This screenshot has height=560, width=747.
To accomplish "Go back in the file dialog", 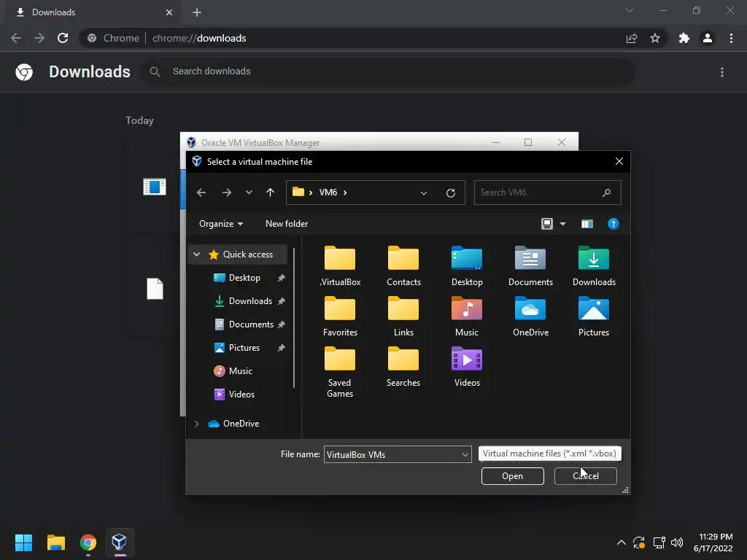I will (201, 192).
